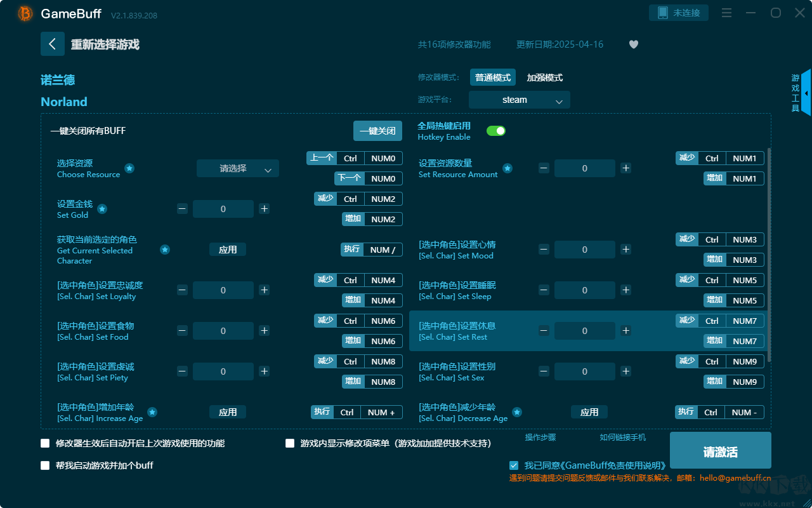Click star icon beside Set Gold
The width and height of the screenshot is (812, 508).
101,209
